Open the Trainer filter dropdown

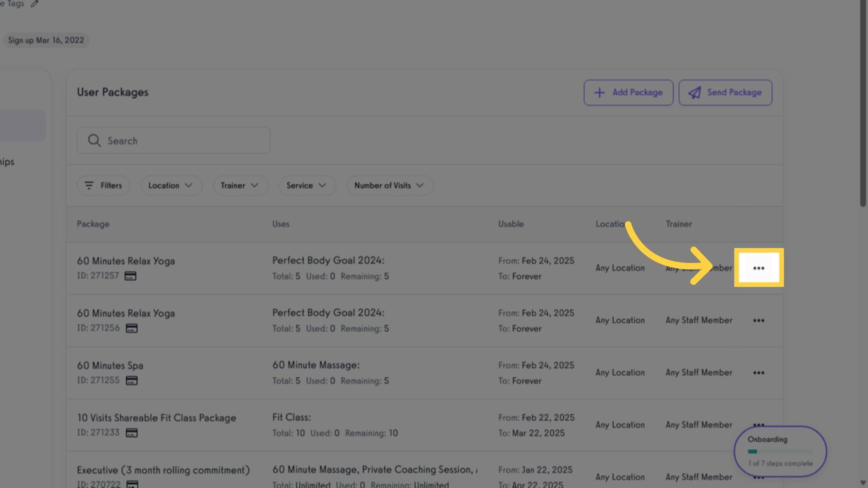coord(240,186)
